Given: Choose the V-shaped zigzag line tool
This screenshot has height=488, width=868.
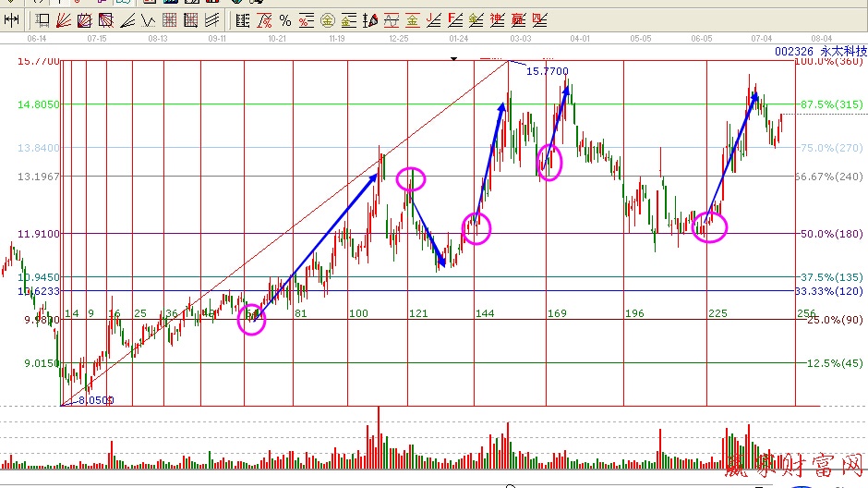Looking at the screenshot, I should coord(148,20).
